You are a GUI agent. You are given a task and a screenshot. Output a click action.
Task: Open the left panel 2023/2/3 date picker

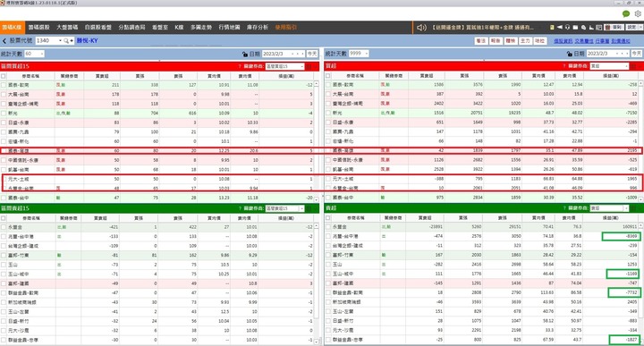(x=283, y=54)
